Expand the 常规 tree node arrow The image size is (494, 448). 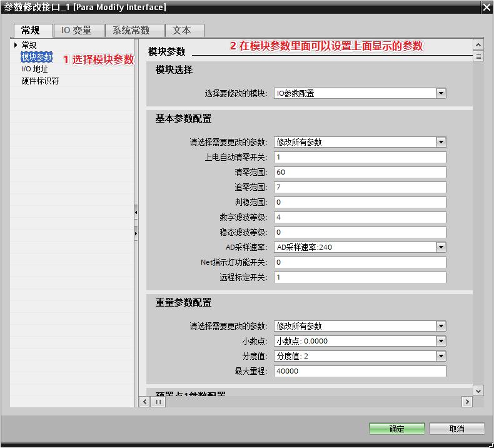click(16, 45)
